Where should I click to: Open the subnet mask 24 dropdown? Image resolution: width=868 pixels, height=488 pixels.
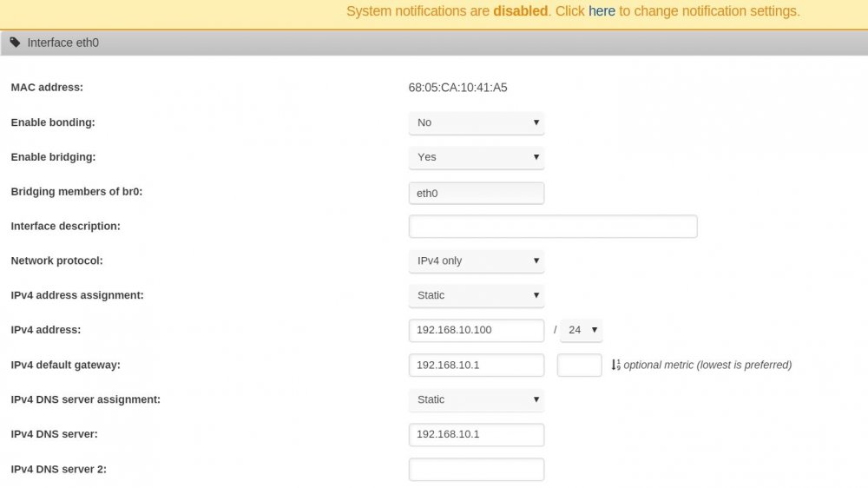click(x=581, y=330)
